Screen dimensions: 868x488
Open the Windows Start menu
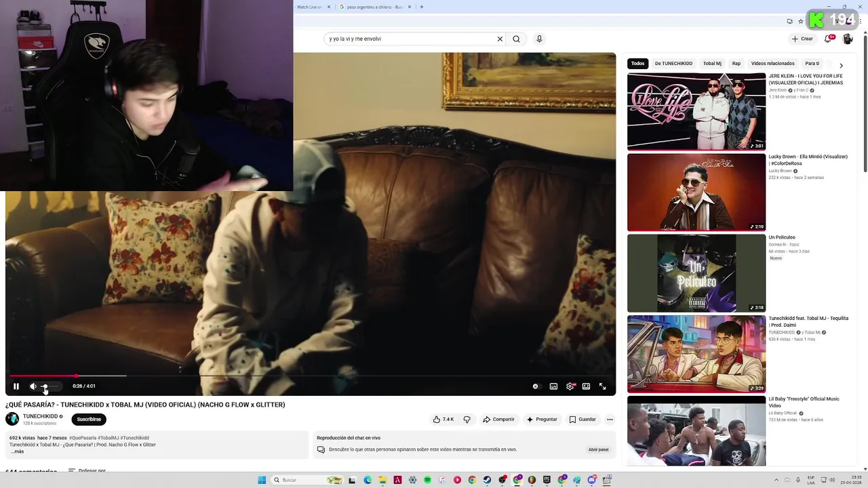(x=262, y=480)
